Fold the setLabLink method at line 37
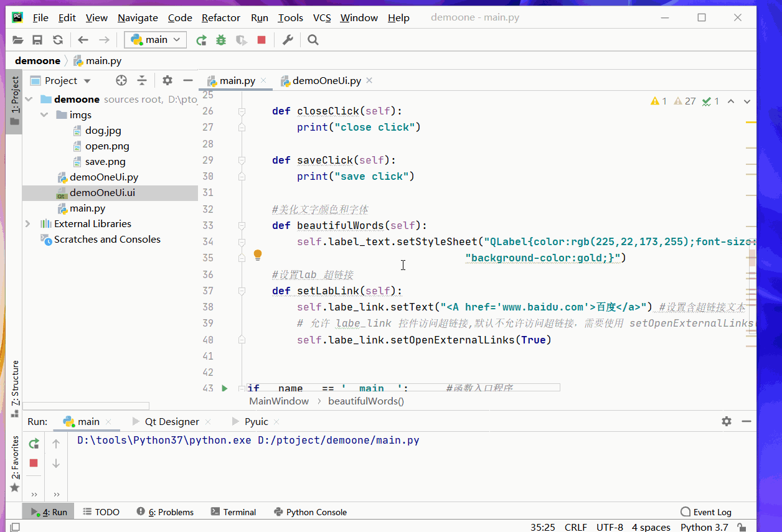 coord(242,291)
